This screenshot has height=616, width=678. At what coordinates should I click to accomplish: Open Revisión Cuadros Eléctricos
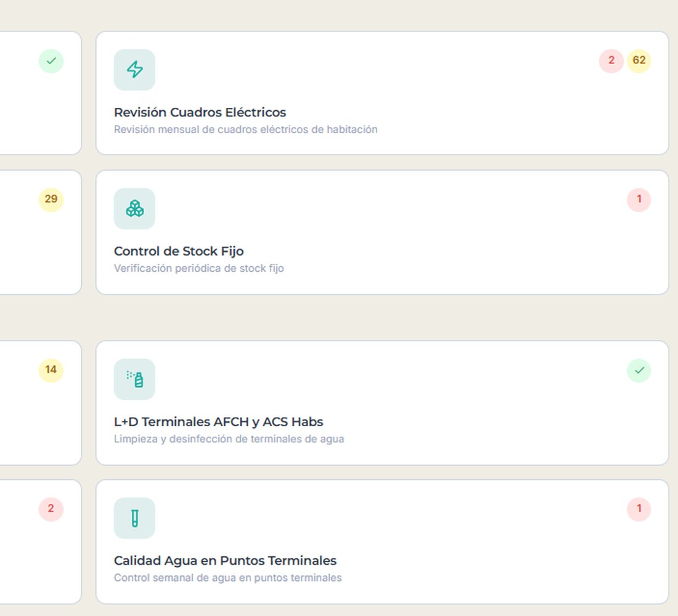click(x=382, y=93)
